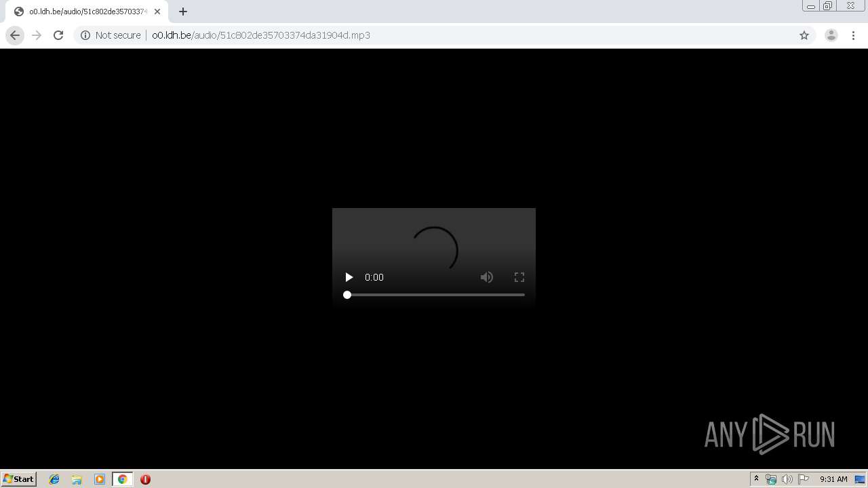Mute the media player volume
868x488 pixels.
coord(487,277)
